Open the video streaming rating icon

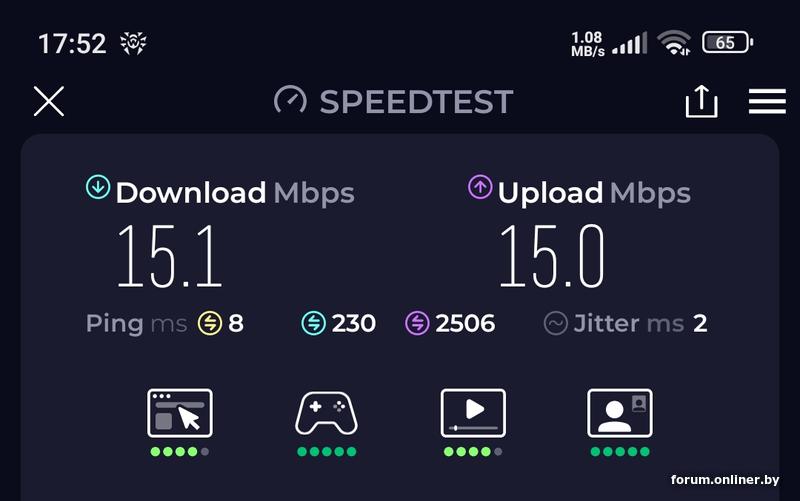[473, 413]
